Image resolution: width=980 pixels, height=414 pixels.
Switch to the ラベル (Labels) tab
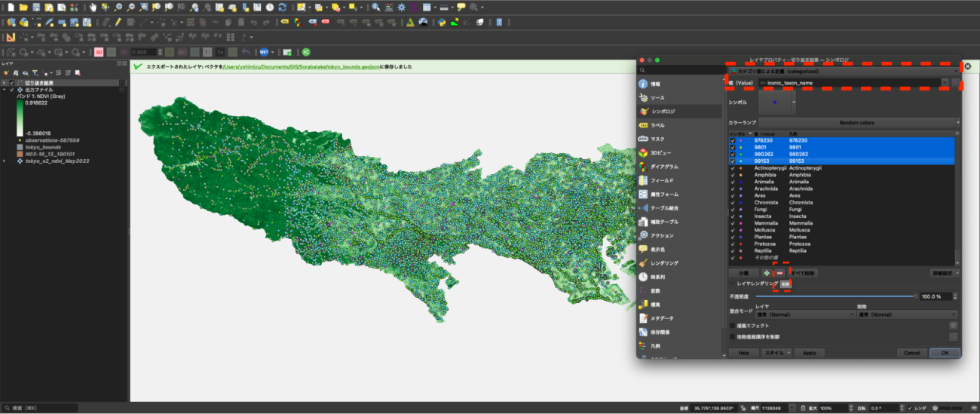(657, 125)
